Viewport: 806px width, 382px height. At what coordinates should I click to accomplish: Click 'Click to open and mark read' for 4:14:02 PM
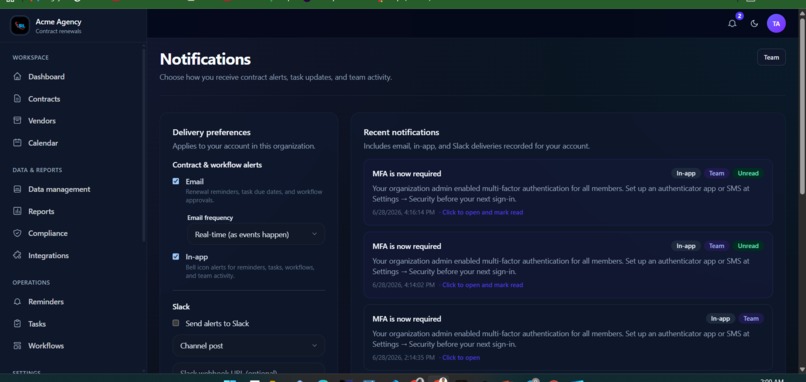coord(482,285)
